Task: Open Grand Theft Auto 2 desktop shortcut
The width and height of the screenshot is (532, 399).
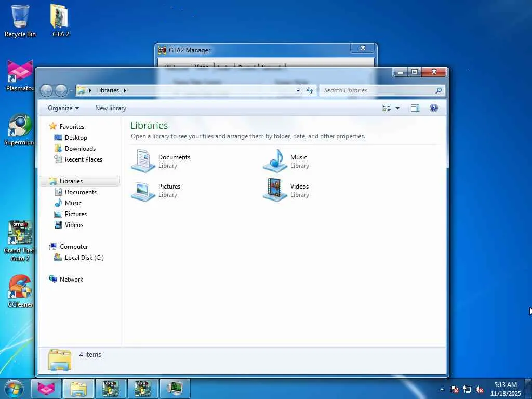Action: point(19,241)
